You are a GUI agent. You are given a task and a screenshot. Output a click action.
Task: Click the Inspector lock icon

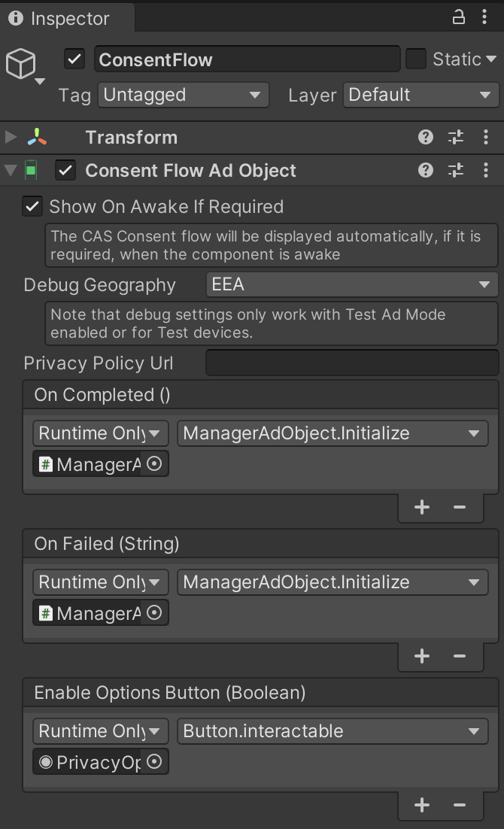click(x=458, y=17)
